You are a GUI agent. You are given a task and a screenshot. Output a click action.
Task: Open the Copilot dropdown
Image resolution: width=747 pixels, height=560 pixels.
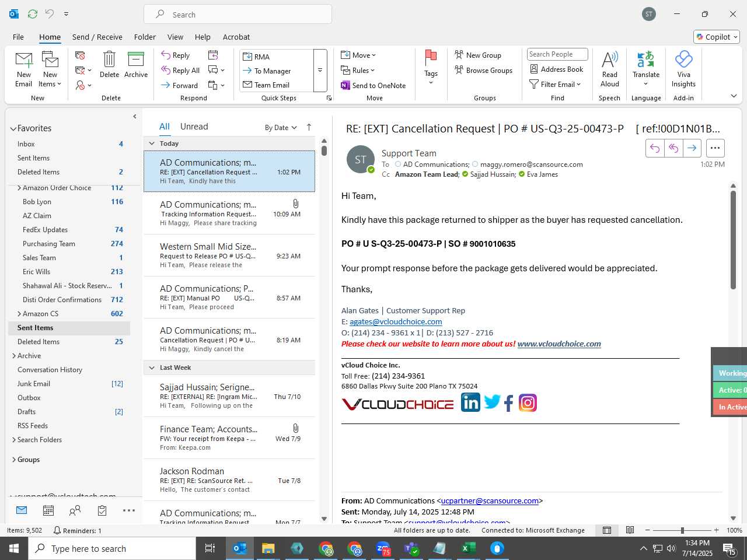(717, 37)
